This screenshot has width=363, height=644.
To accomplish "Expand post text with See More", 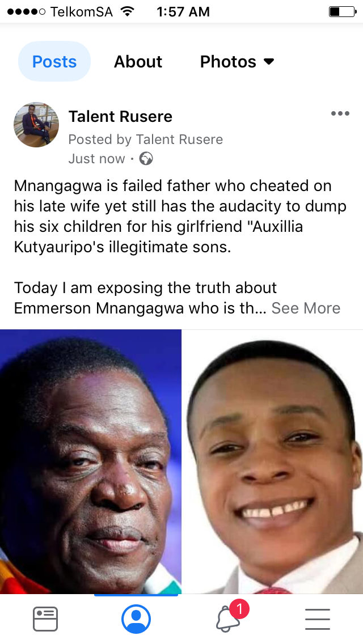I will click(306, 308).
